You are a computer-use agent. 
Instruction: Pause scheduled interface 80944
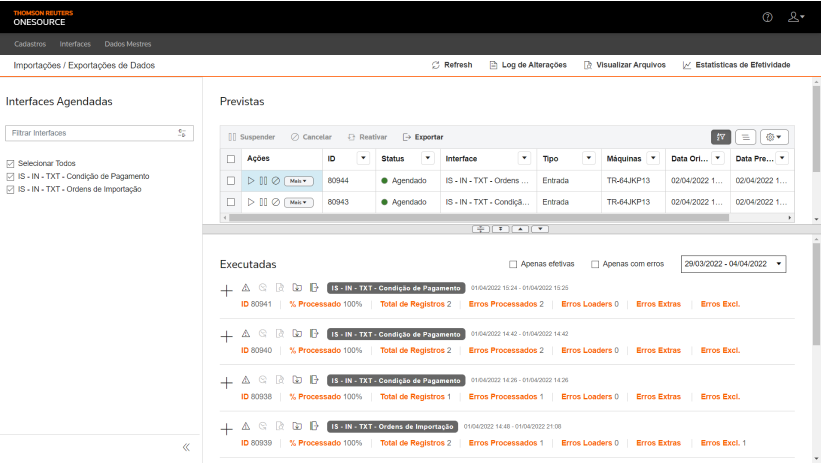click(x=263, y=181)
